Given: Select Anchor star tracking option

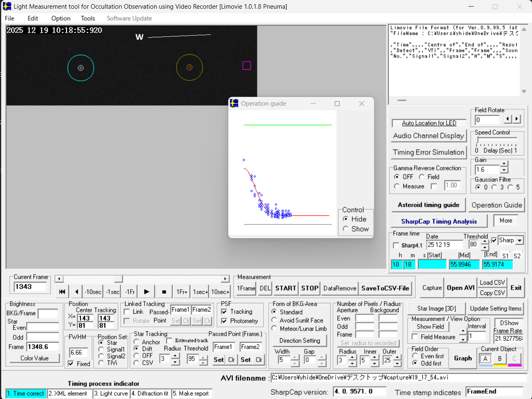Looking at the screenshot, I should click(136, 342).
